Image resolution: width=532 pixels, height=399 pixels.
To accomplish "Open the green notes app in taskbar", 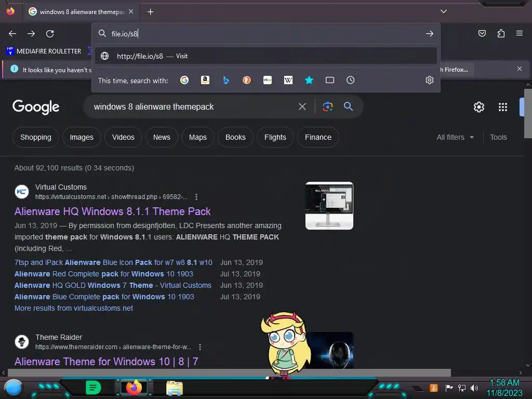I will [x=93, y=388].
